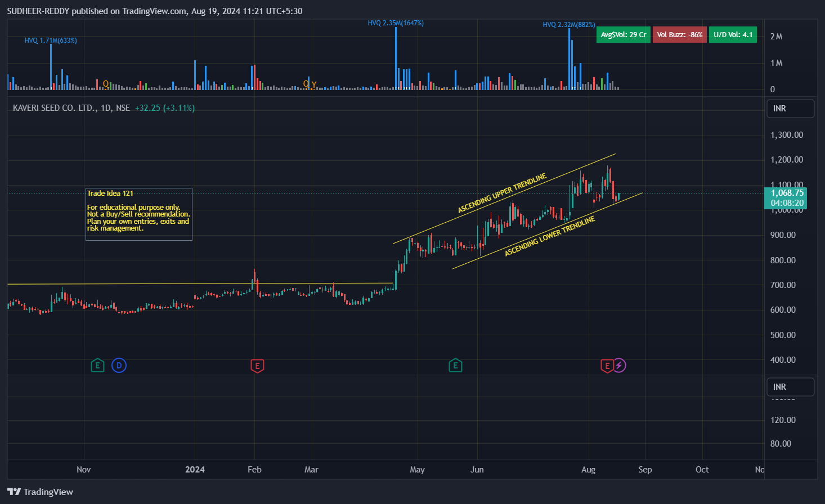This screenshot has height=504, width=825.
Task: Click the Sep label on time axis
Action: [x=645, y=470]
